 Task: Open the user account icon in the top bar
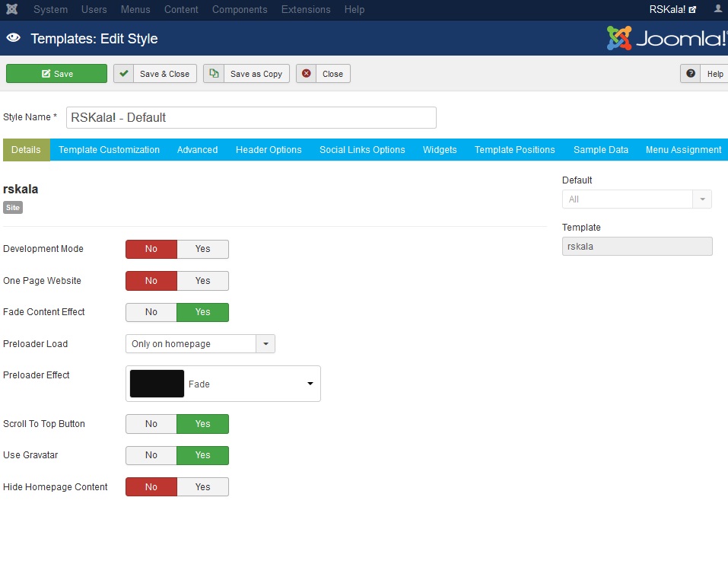pos(718,9)
